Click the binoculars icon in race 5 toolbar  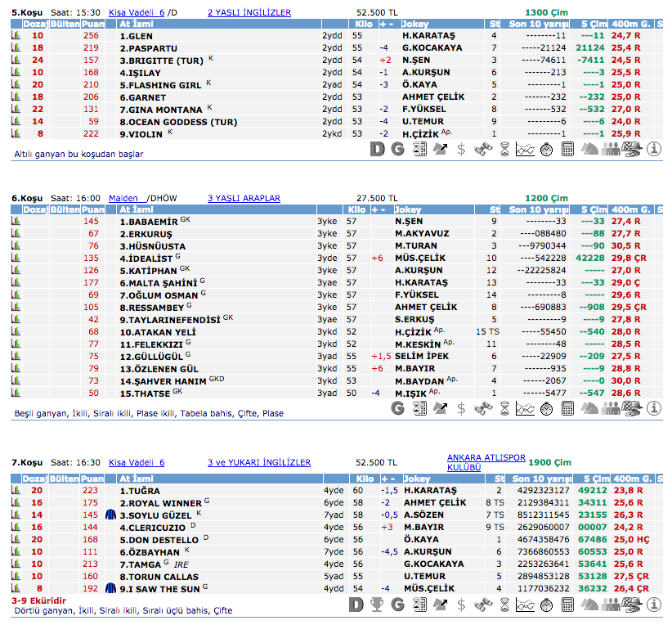point(484,149)
